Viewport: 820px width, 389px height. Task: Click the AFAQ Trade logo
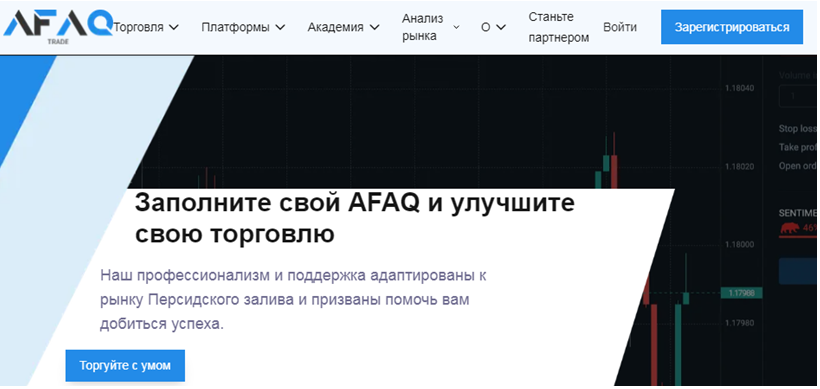(58, 26)
